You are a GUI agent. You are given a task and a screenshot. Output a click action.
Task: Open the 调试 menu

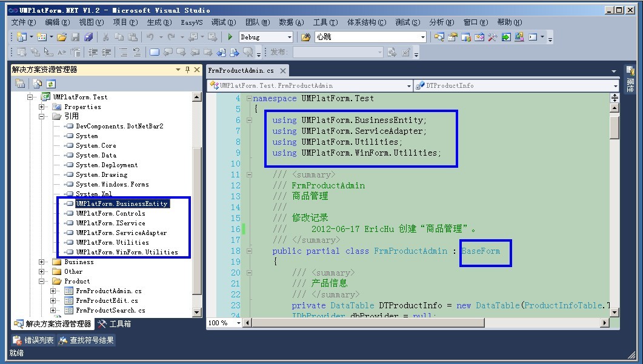(x=224, y=22)
